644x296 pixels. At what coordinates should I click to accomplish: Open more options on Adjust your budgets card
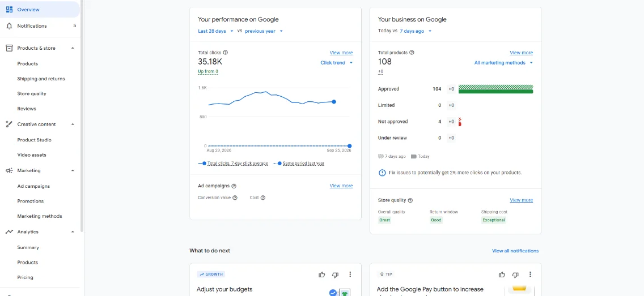[x=350, y=274]
